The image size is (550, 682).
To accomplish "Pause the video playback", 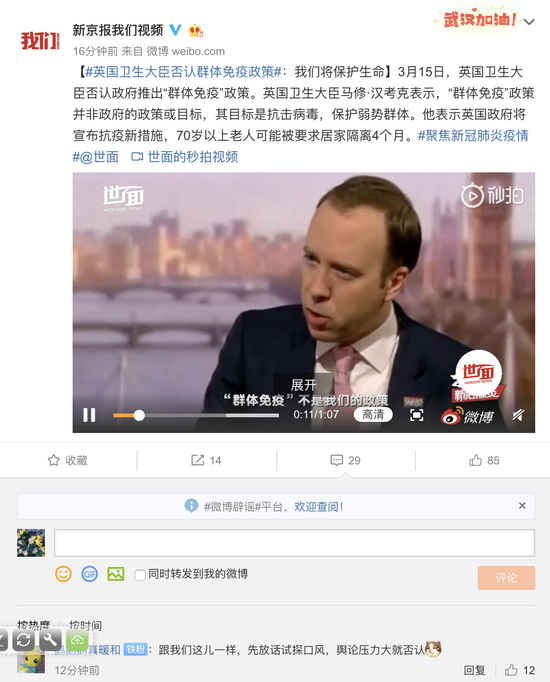I will coord(89,415).
